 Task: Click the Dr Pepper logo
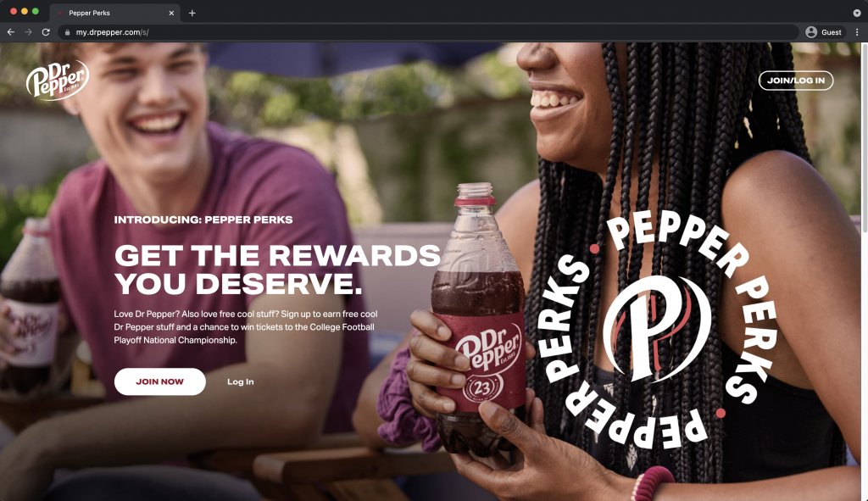58,81
